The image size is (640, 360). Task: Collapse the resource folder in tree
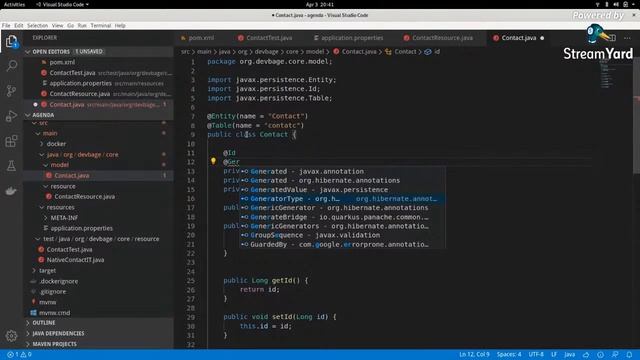click(x=46, y=186)
